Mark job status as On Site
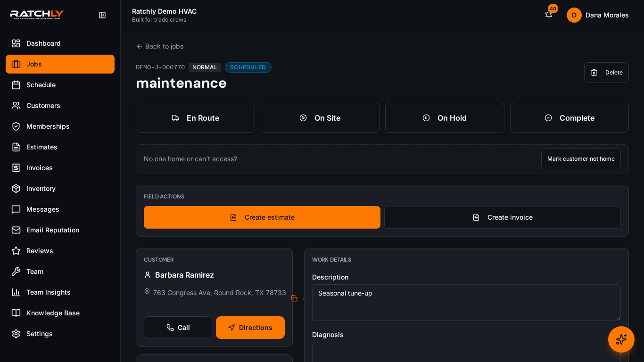Viewport: 644px width, 362px height. click(320, 118)
